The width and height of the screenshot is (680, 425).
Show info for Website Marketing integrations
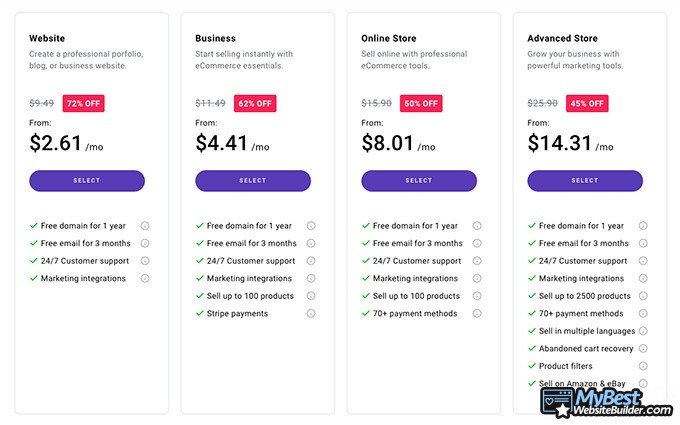tap(145, 278)
